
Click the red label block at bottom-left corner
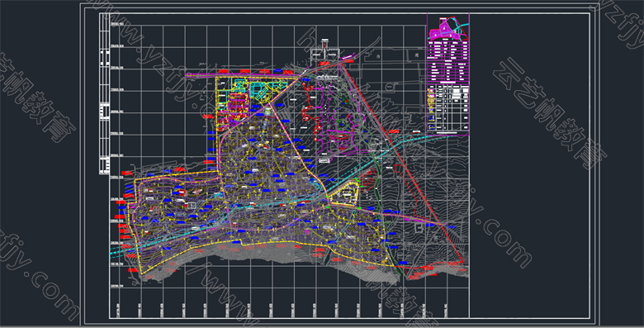[x=132, y=270]
